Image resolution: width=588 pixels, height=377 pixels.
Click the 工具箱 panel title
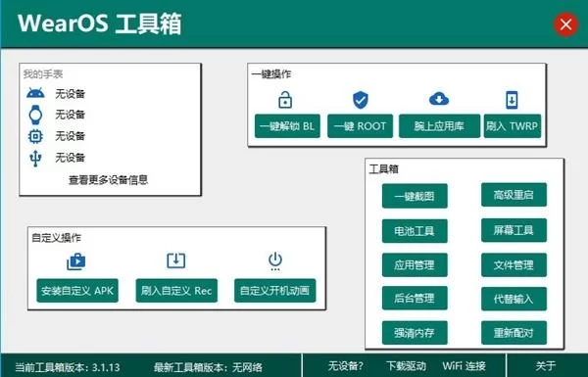click(383, 169)
